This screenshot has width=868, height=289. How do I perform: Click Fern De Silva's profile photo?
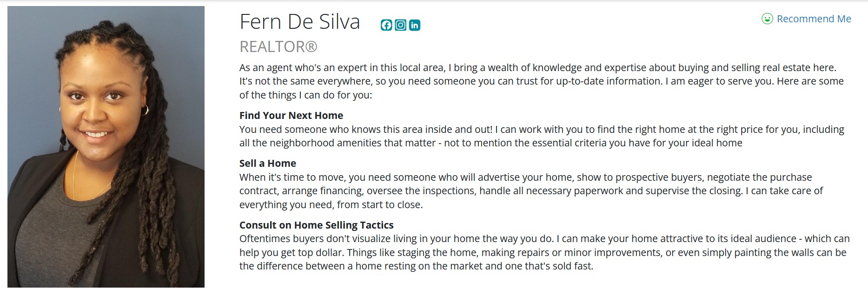click(x=106, y=146)
